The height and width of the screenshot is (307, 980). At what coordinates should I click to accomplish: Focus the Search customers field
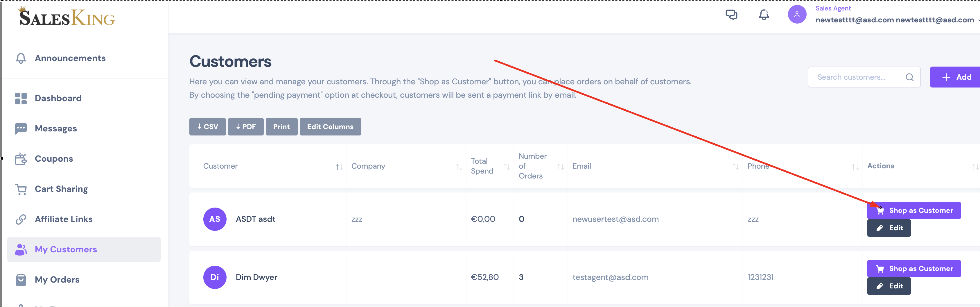click(856, 77)
